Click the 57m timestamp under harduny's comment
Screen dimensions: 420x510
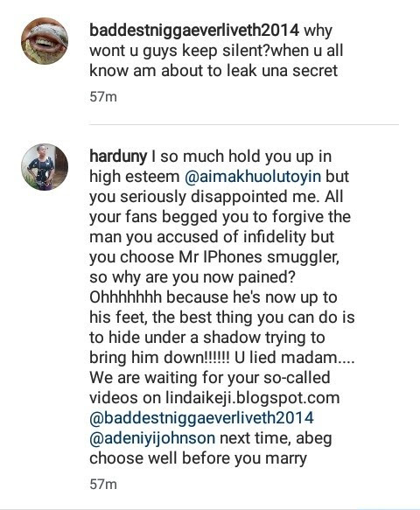tap(103, 485)
